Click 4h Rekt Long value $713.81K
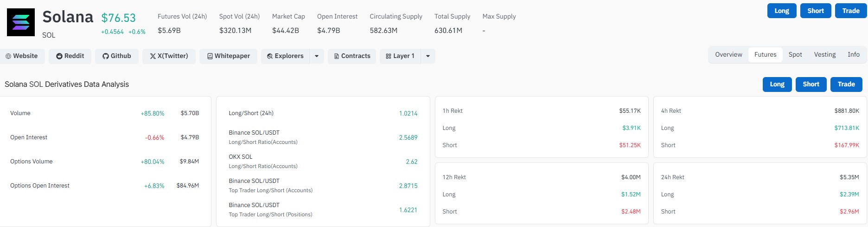868x227 pixels. [847, 128]
